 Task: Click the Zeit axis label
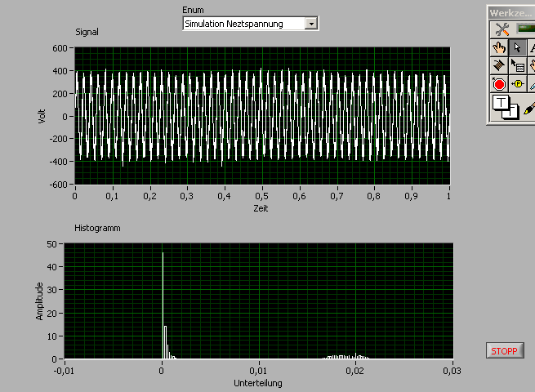click(261, 208)
